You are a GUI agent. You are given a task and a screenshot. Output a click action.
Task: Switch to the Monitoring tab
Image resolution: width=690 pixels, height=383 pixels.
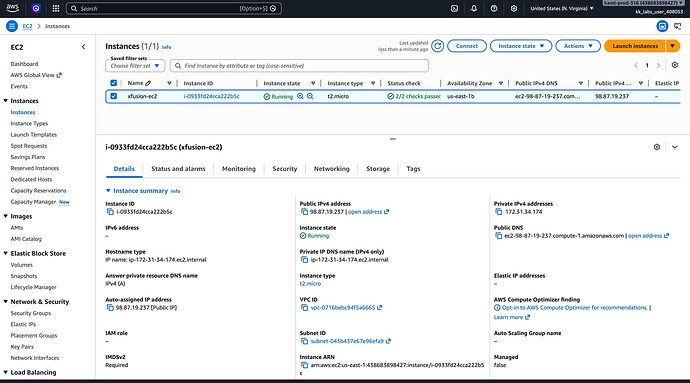tap(239, 169)
